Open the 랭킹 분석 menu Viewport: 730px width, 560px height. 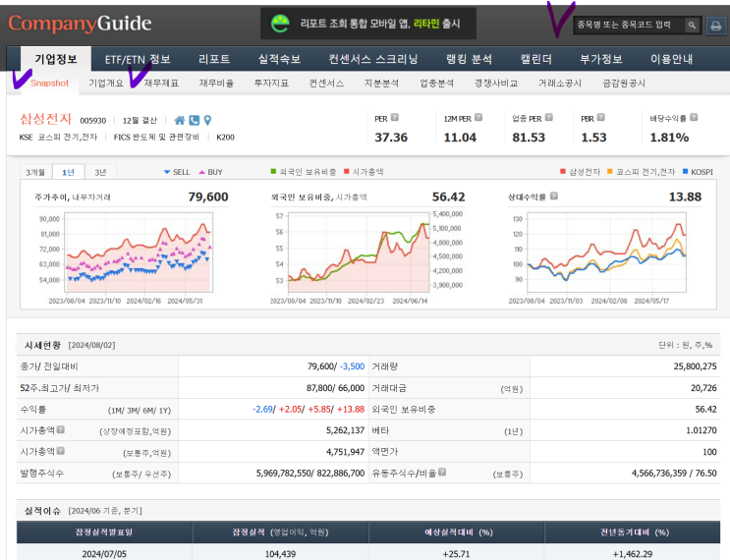coord(469,60)
